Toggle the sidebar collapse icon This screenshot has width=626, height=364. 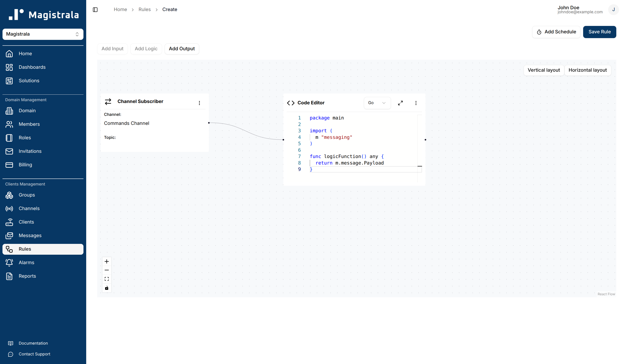pyautogui.click(x=95, y=10)
